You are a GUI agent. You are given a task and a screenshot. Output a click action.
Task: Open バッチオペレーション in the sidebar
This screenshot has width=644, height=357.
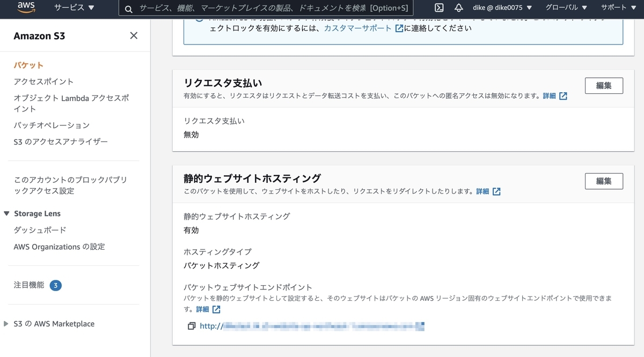[52, 125]
